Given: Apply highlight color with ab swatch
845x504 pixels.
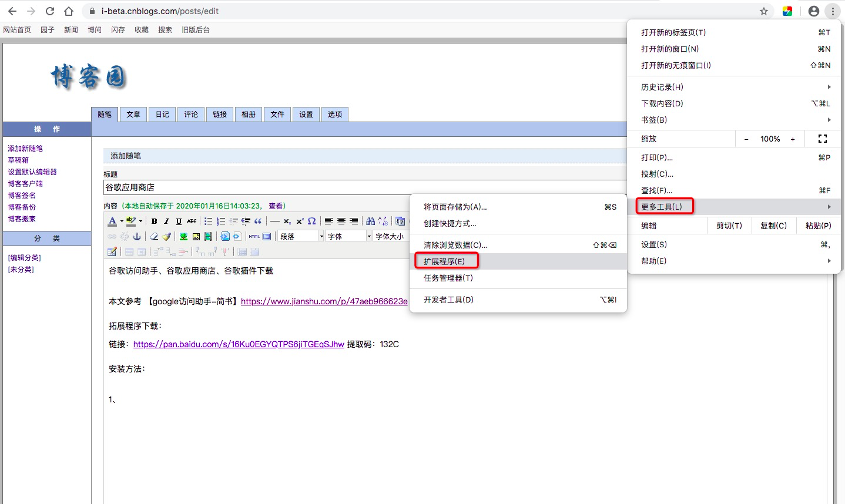Looking at the screenshot, I should click(131, 221).
